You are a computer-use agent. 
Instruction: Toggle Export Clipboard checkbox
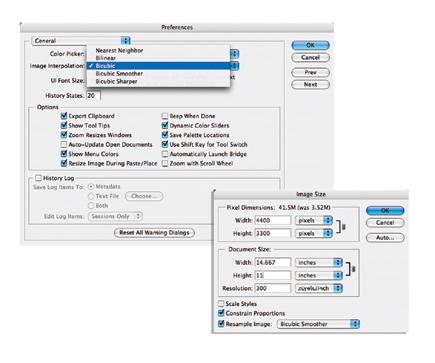(64, 116)
